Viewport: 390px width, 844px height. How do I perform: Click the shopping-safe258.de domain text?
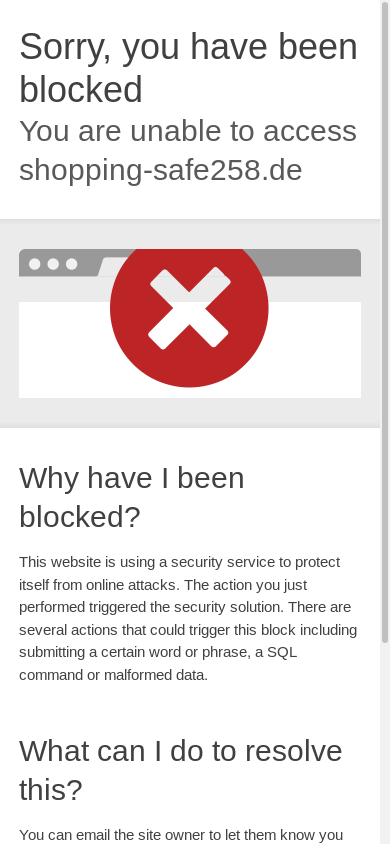coord(160,170)
